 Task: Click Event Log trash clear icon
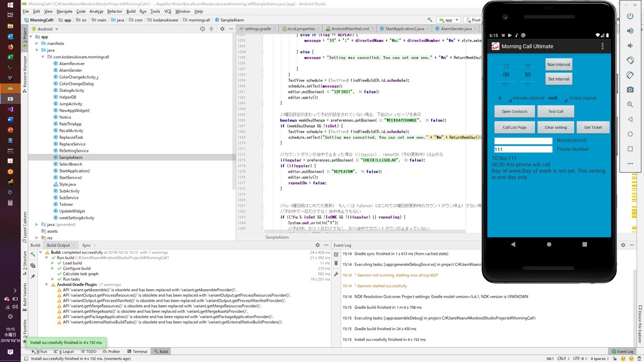coord(336,263)
